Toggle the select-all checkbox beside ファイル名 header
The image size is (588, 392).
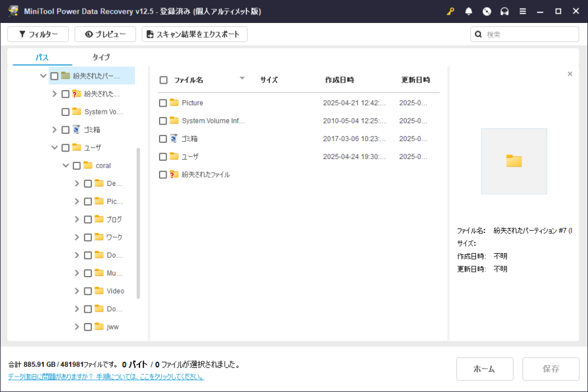click(164, 80)
